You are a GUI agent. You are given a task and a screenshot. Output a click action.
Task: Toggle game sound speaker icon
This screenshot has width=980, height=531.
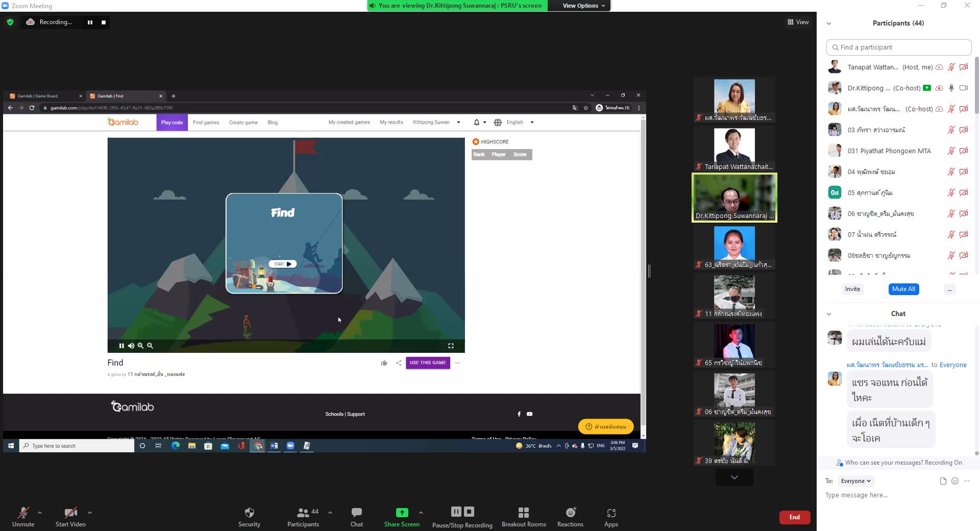[131, 346]
